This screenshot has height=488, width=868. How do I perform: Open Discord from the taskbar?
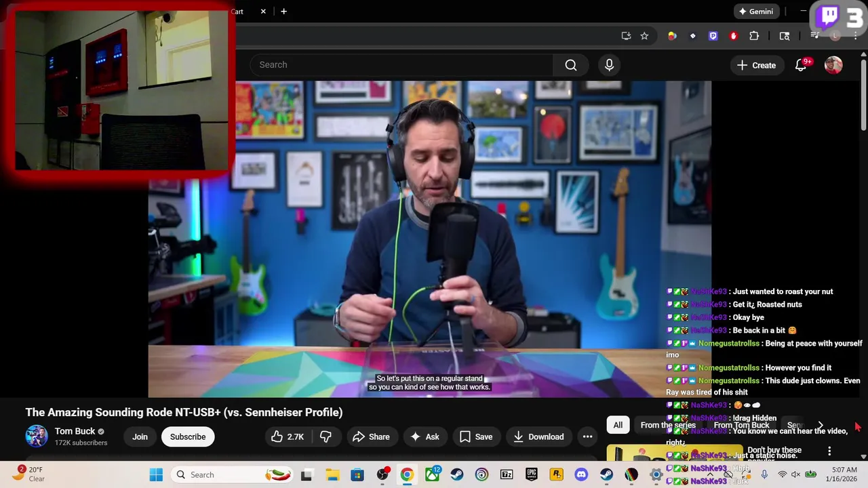tap(581, 474)
